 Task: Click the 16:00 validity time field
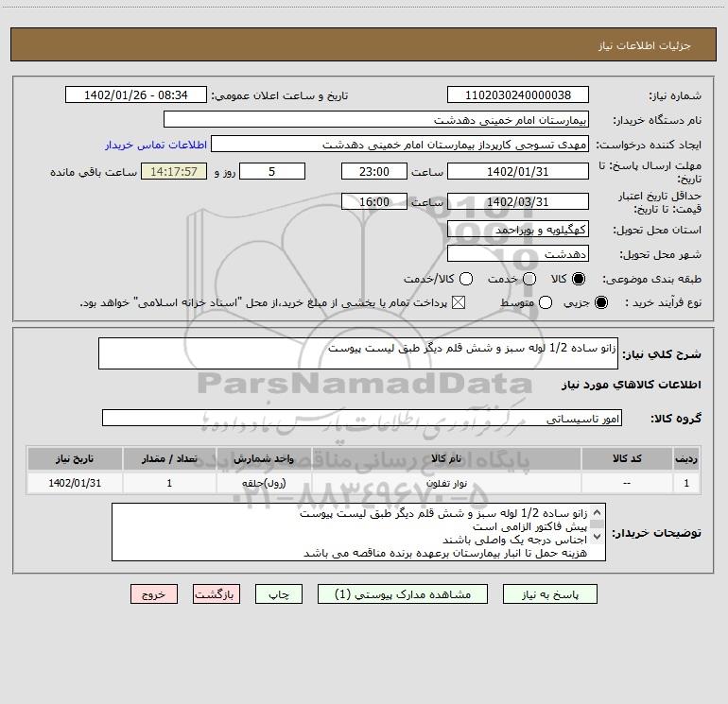coord(374,201)
